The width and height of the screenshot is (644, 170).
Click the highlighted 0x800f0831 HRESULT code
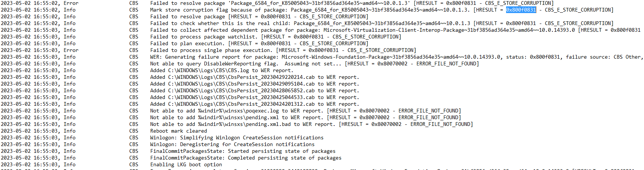(521, 10)
